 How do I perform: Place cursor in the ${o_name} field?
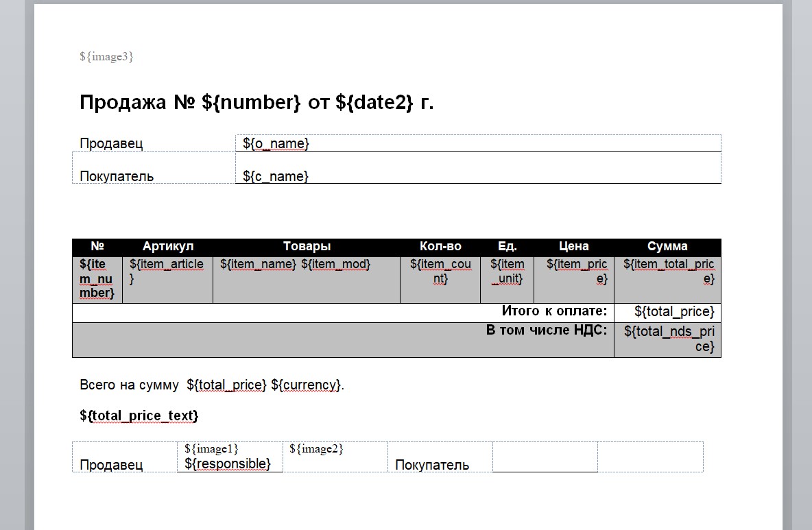click(x=276, y=143)
